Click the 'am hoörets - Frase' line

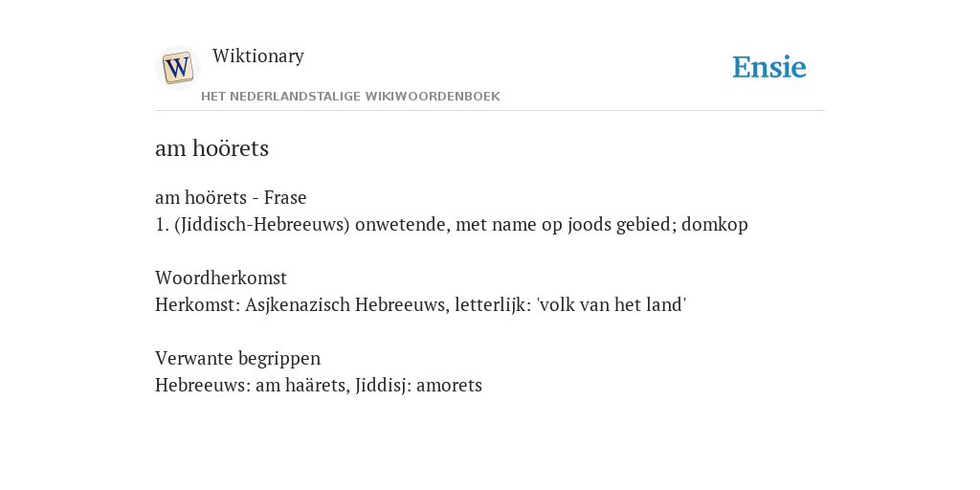[231, 197]
